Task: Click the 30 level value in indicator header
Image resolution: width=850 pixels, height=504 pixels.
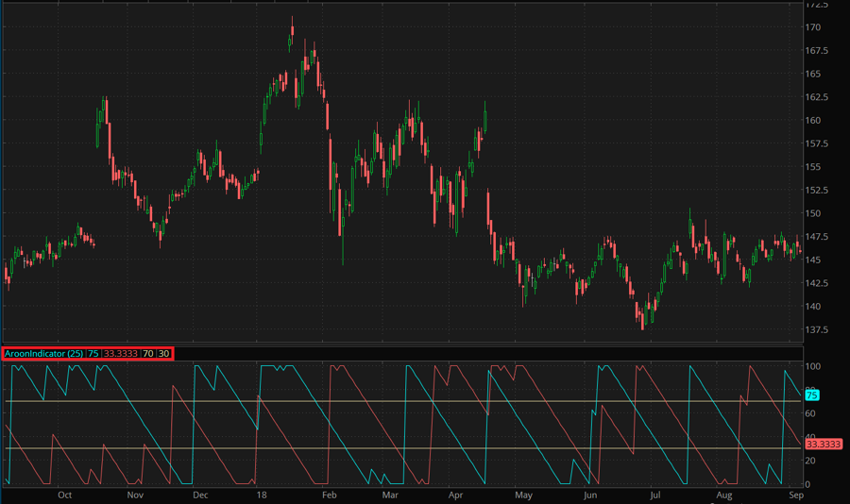Action: [x=164, y=353]
